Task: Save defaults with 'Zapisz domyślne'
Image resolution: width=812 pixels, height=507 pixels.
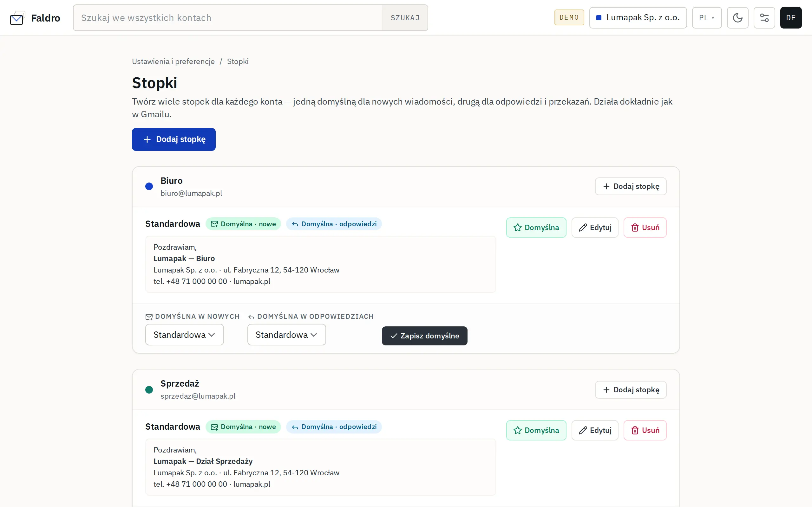Action: [x=424, y=336]
